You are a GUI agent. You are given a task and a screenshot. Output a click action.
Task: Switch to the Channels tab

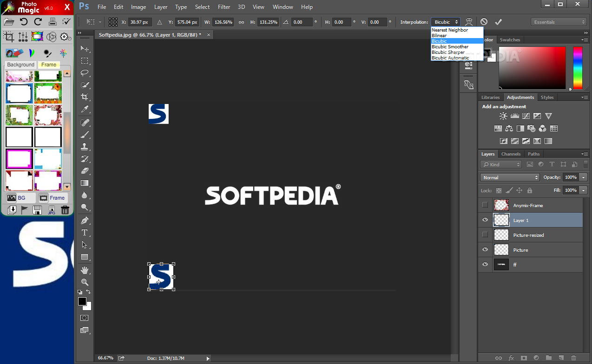[x=511, y=154]
